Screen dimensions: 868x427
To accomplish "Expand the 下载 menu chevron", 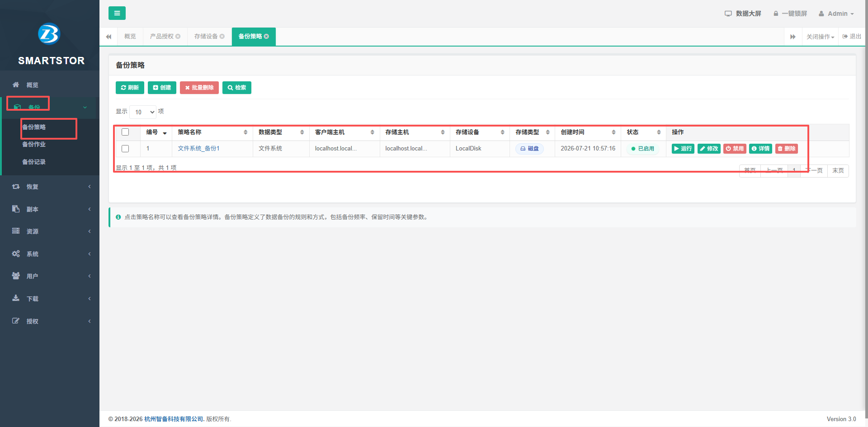I will tap(90, 299).
